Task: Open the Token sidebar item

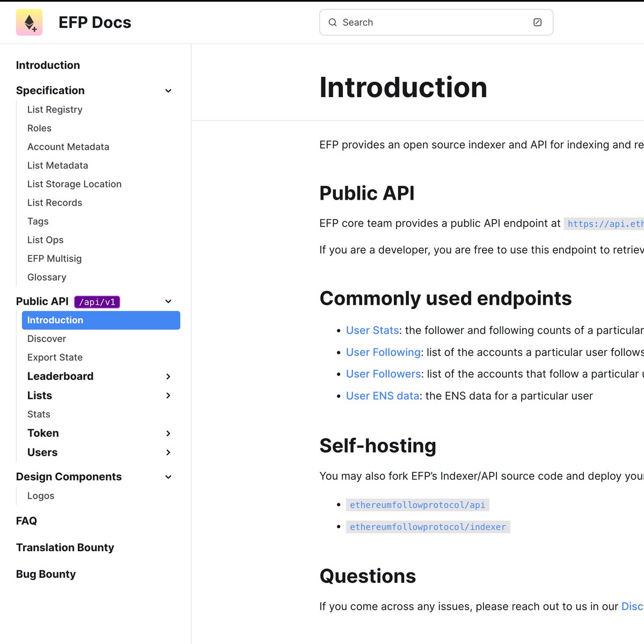Action: [x=43, y=433]
